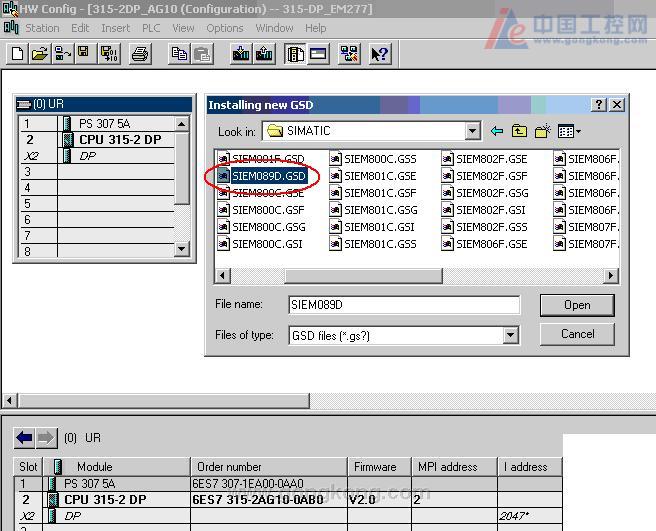Screen dimensions: 656x531
Task: Open the Window menu
Action: (274, 28)
